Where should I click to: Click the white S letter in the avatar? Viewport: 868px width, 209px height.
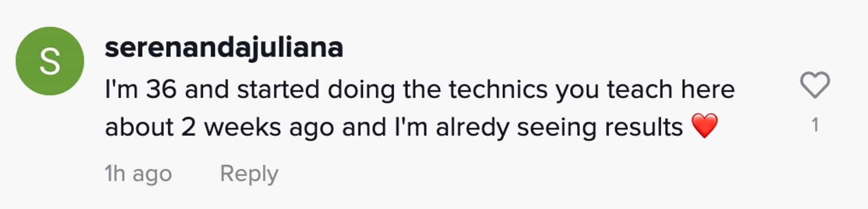click(x=50, y=62)
